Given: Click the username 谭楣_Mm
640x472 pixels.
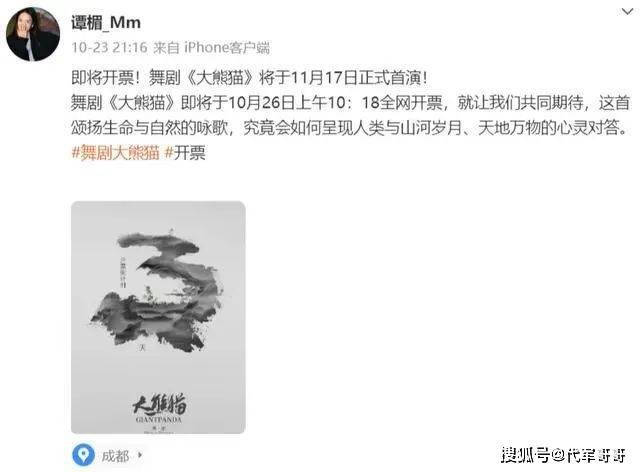Looking at the screenshot, I should pos(106,22).
